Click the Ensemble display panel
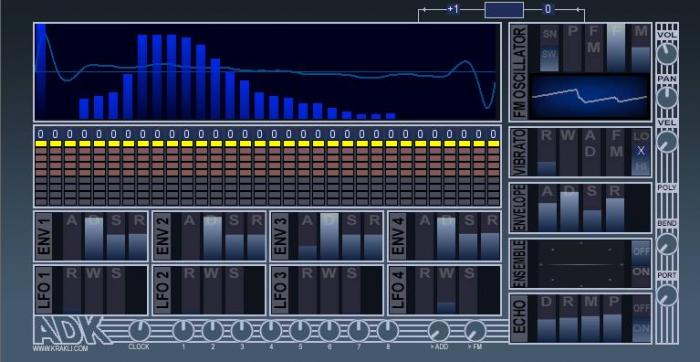Screen dimensions: 700x362 (x=581, y=264)
